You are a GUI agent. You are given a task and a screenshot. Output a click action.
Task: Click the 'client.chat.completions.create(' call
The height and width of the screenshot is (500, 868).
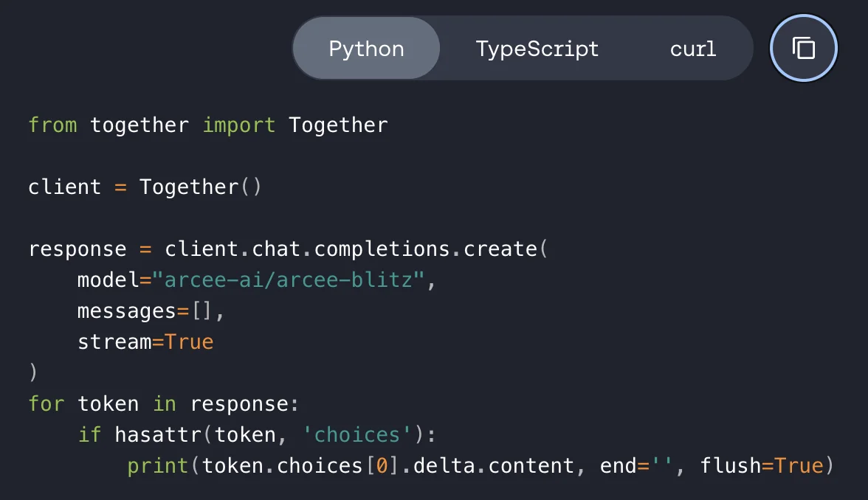356,249
